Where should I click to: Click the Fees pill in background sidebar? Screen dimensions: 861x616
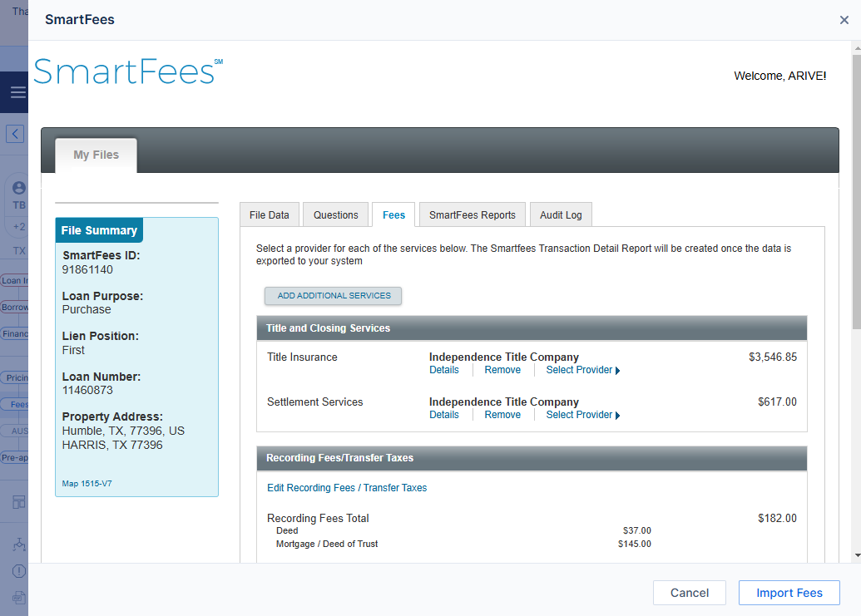coord(15,404)
